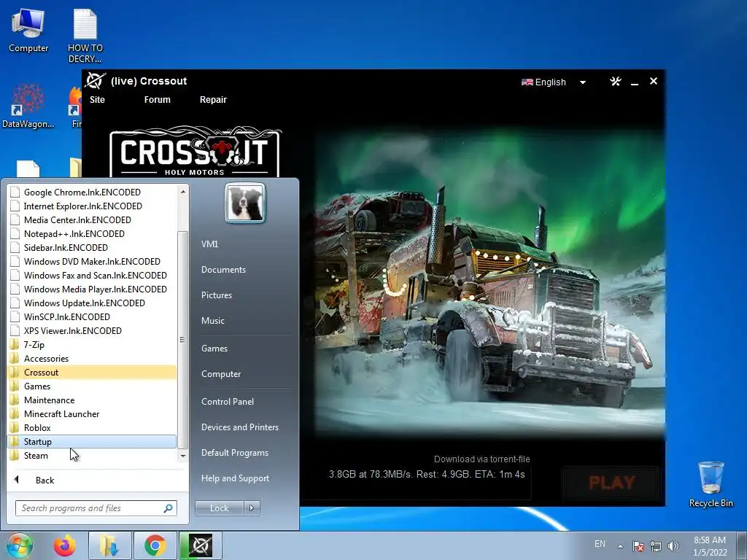
Task: Select Windows Update.lnk.ENCODED entry
Action: (x=92, y=303)
